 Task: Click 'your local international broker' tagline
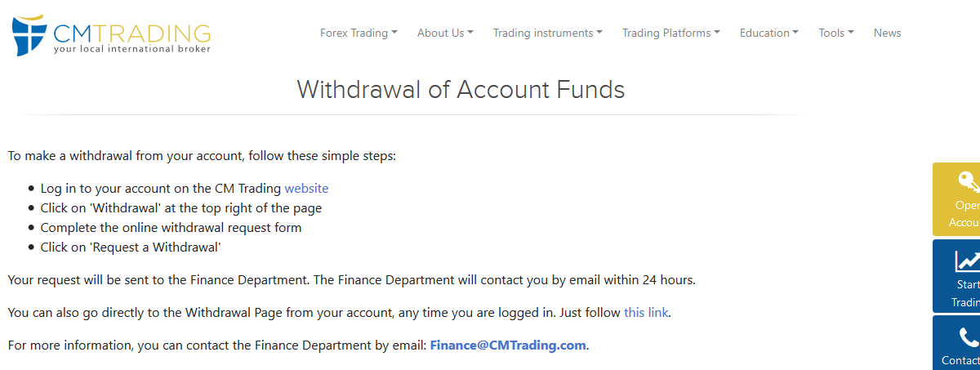[132, 49]
